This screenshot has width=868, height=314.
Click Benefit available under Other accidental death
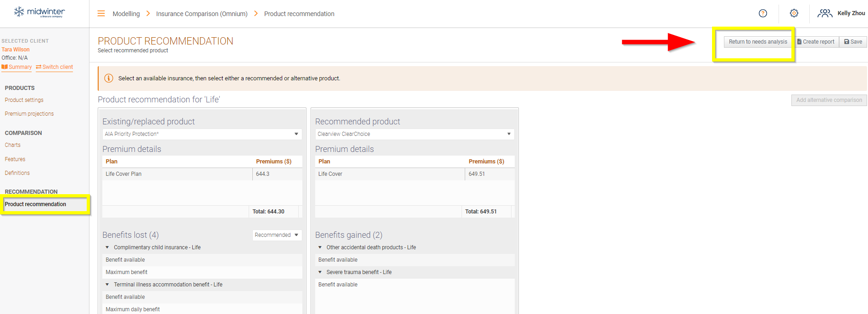pyautogui.click(x=415, y=260)
